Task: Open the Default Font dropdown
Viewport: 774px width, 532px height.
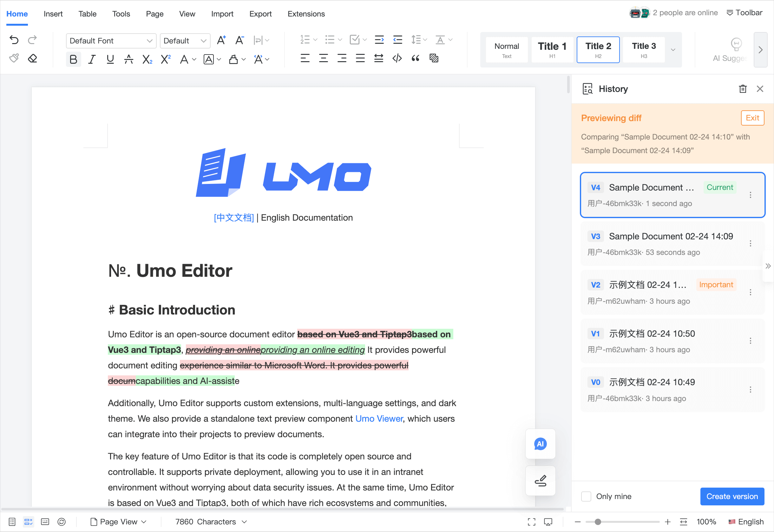Action: pos(111,41)
